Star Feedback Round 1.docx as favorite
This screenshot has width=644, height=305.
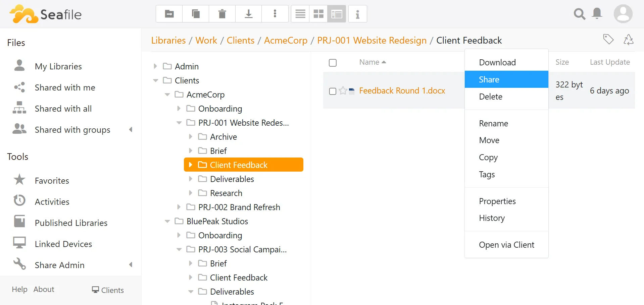point(343,91)
